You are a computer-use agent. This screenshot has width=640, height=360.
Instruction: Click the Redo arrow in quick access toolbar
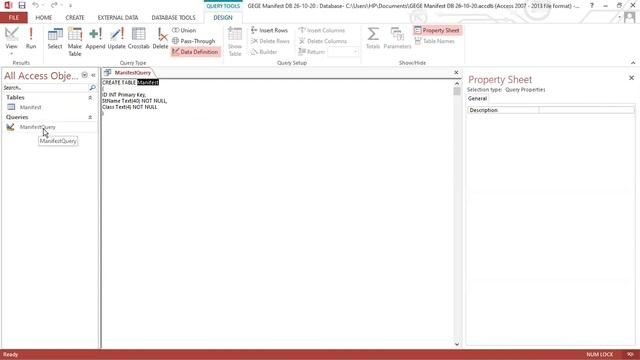[54, 5]
